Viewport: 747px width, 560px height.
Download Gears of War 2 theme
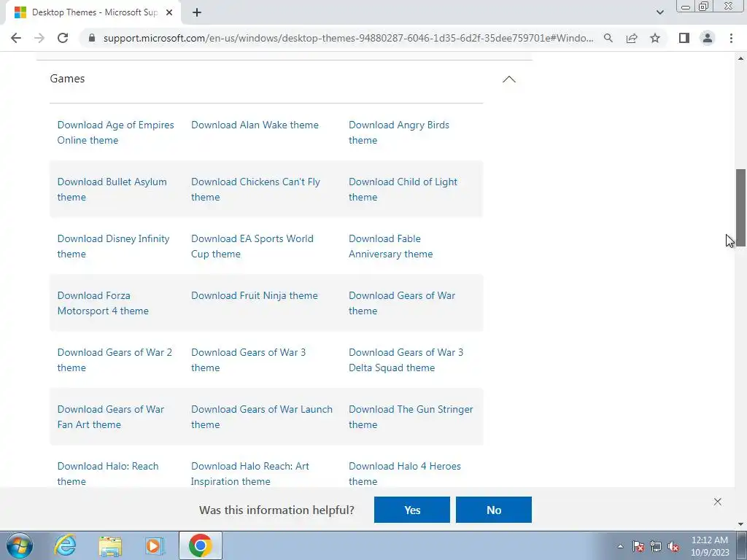point(115,359)
